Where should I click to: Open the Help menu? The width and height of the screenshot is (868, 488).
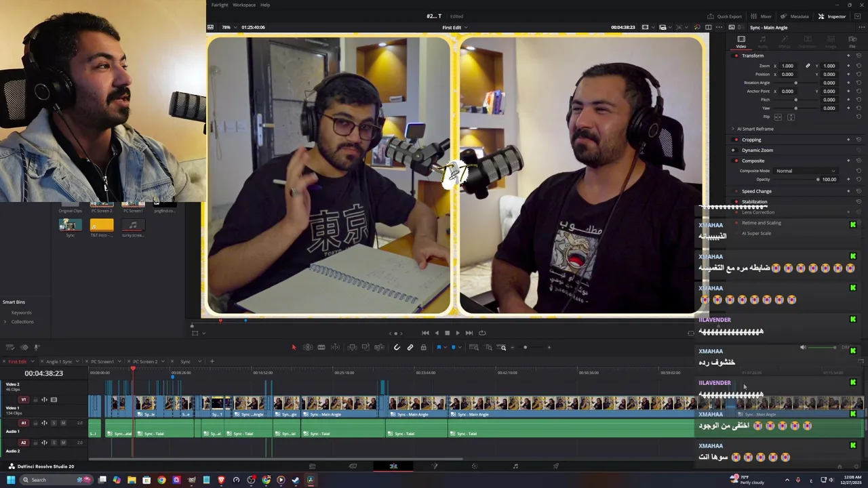265,5
